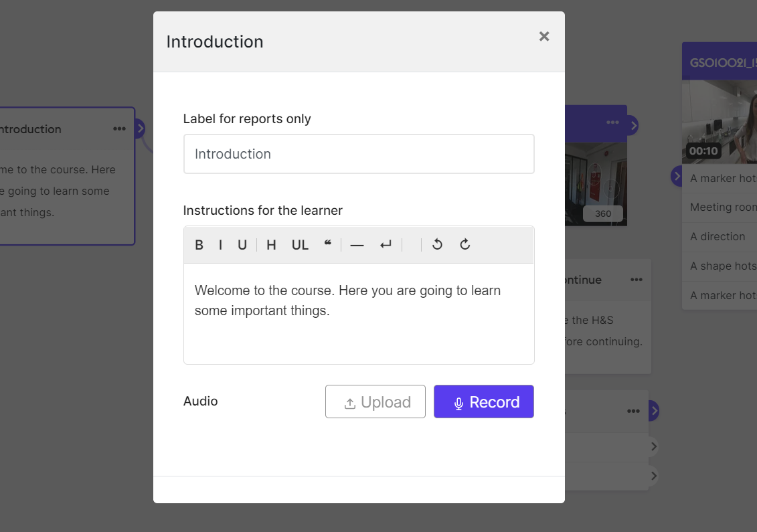Select the 'Meeting roon' hotspot row
This screenshot has width=757, height=532.
tap(720, 207)
